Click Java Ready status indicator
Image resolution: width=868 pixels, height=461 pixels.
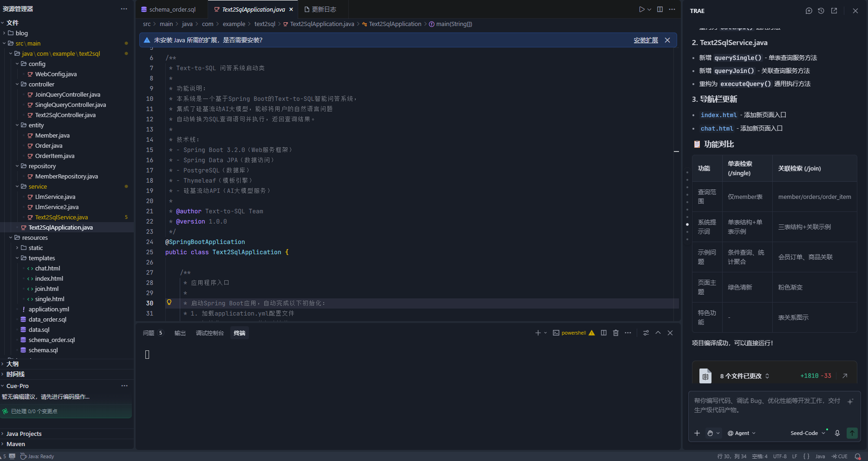pos(37,456)
